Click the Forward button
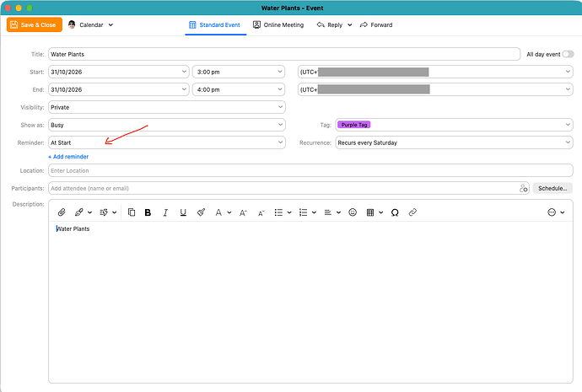This screenshot has height=392, width=582. click(376, 24)
